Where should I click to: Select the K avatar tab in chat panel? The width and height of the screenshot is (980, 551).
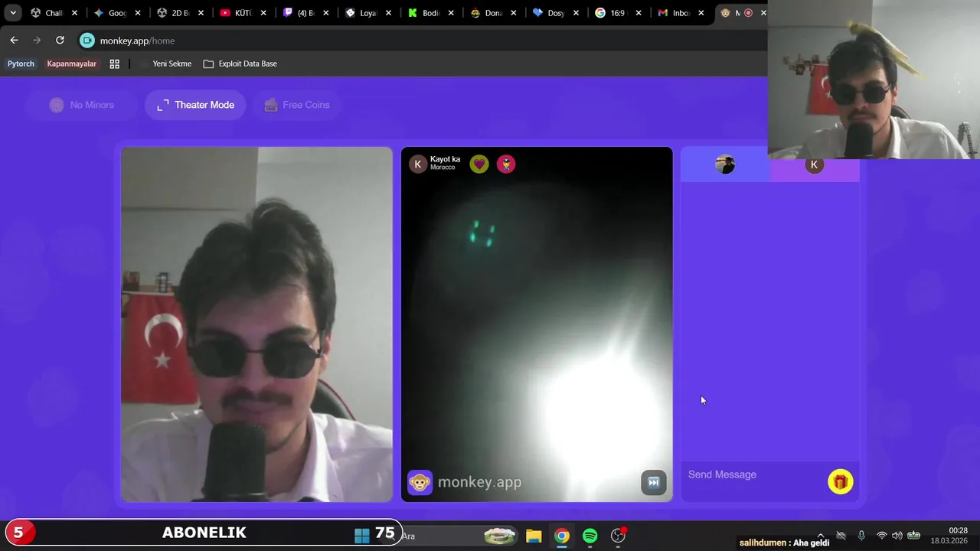pos(814,165)
